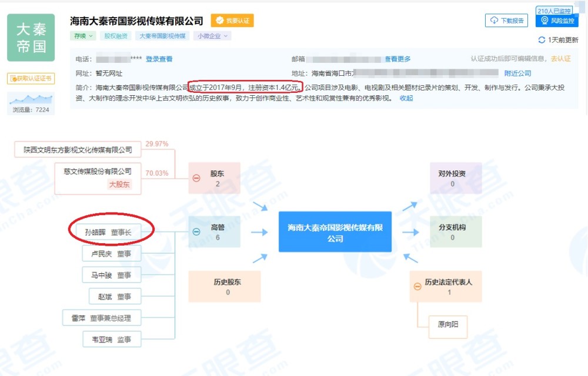Select former legal representative 原向阳
The width and height of the screenshot is (588, 376).
[448, 327]
